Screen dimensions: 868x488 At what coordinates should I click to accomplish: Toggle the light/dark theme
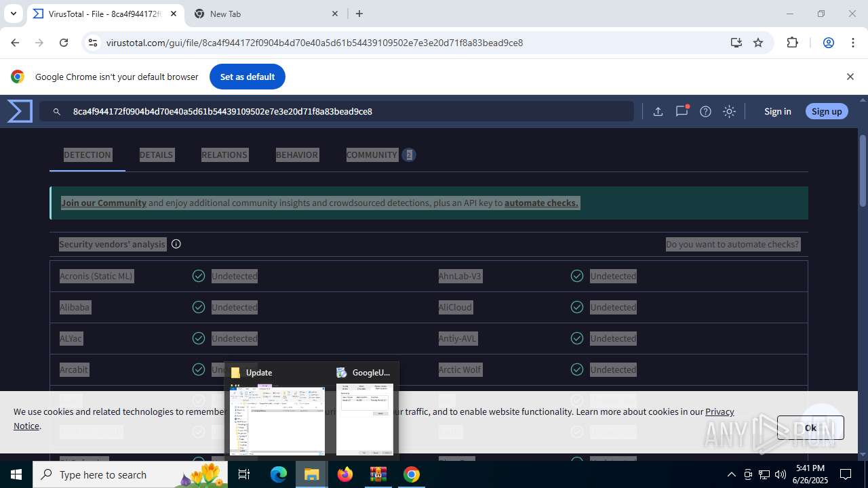[x=730, y=112]
